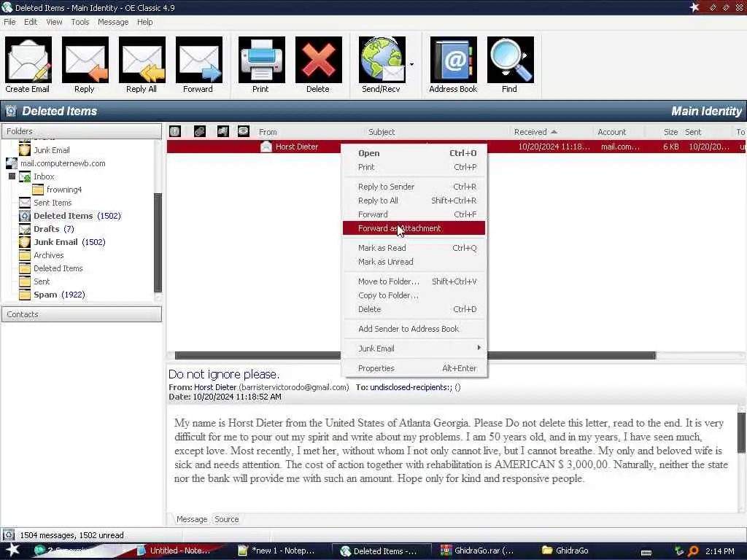Image resolution: width=747 pixels, height=560 pixels.
Task: Click the Reply All toolbar icon
Action: 142,60
